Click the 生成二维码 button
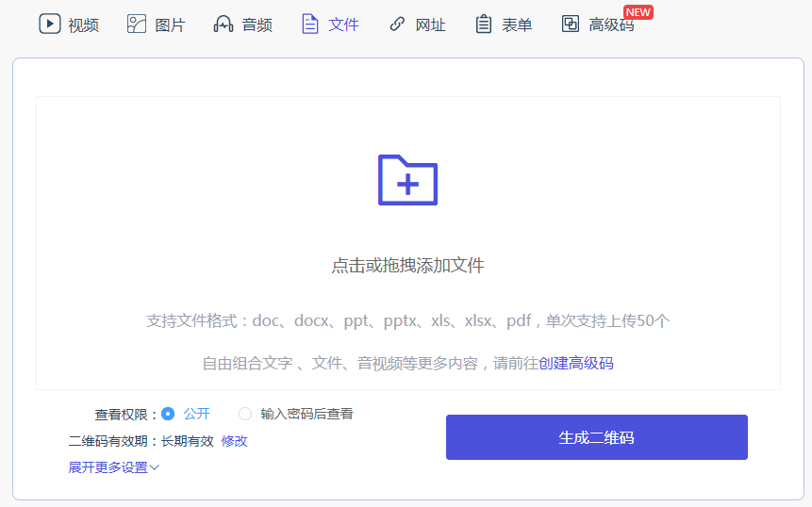This screenshot has height=507, width=812. (x=597, y=437)
